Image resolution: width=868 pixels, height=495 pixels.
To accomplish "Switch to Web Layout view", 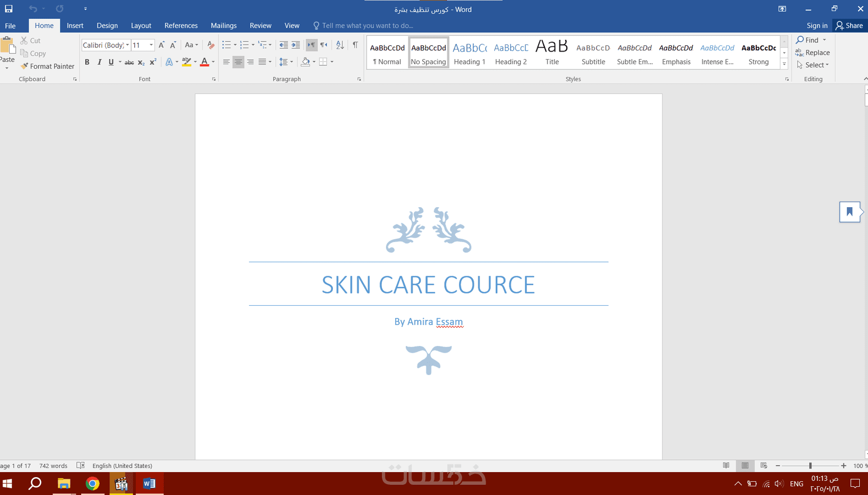I will [x=764, y=465].
